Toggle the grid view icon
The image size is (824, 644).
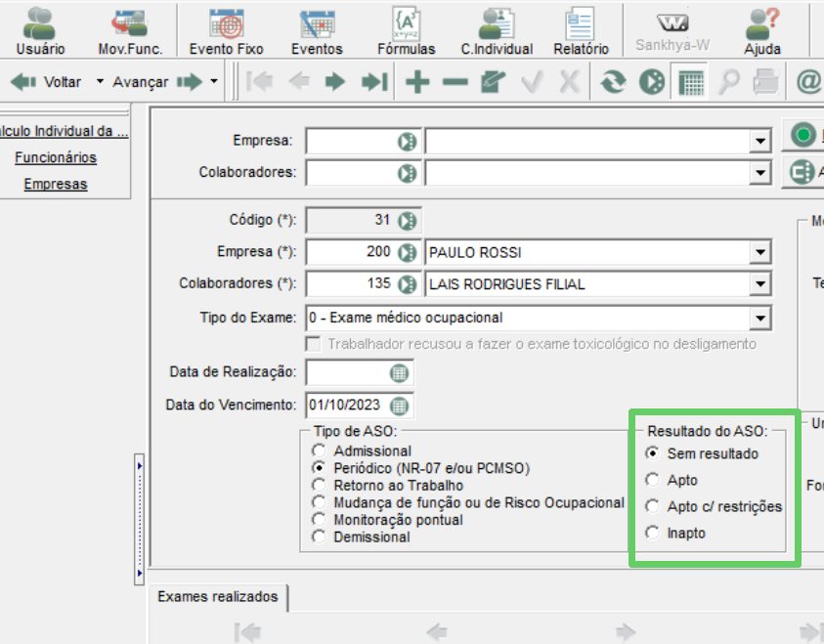690,82
